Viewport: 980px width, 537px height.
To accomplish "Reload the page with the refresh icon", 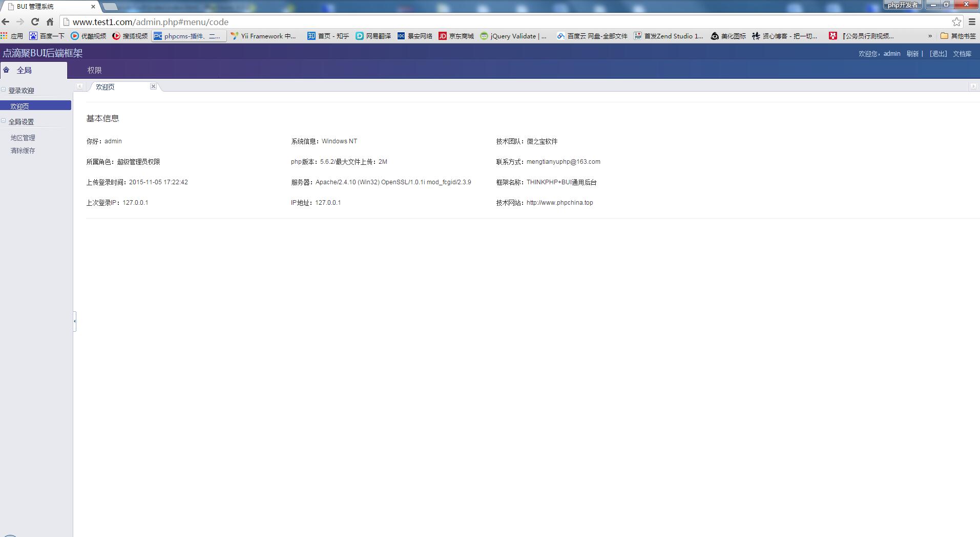I will 35,22.
